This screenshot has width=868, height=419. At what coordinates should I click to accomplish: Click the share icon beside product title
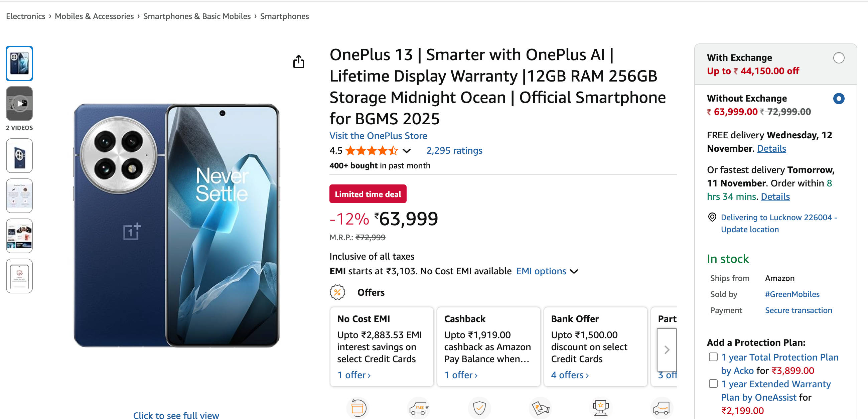pos(299,62)
